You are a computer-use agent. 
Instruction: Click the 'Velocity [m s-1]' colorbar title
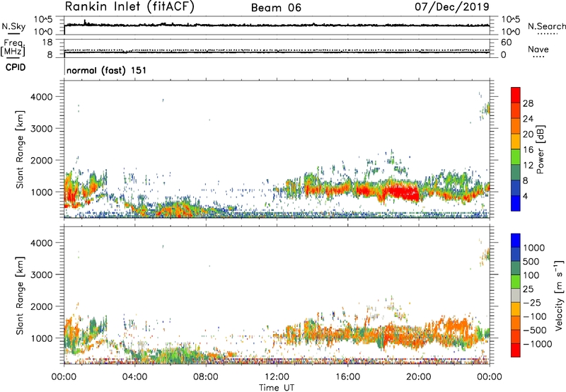click(x=559, y=295)
